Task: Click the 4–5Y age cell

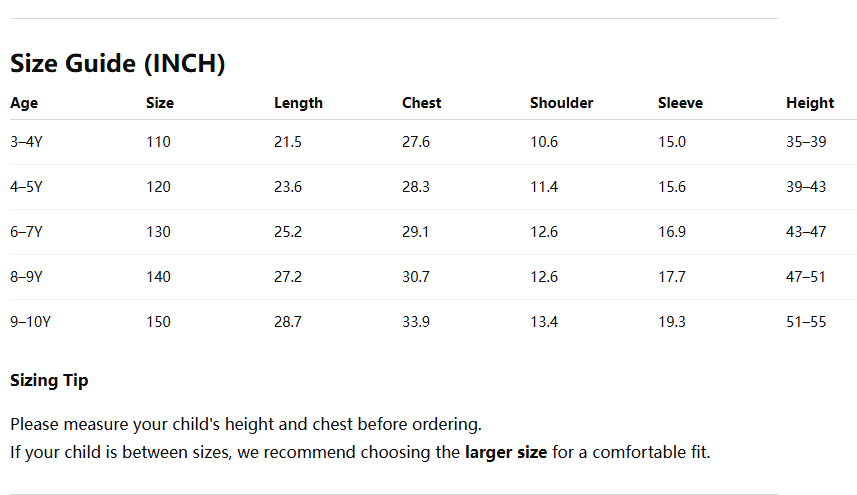Action: click(x=26, y=187)
